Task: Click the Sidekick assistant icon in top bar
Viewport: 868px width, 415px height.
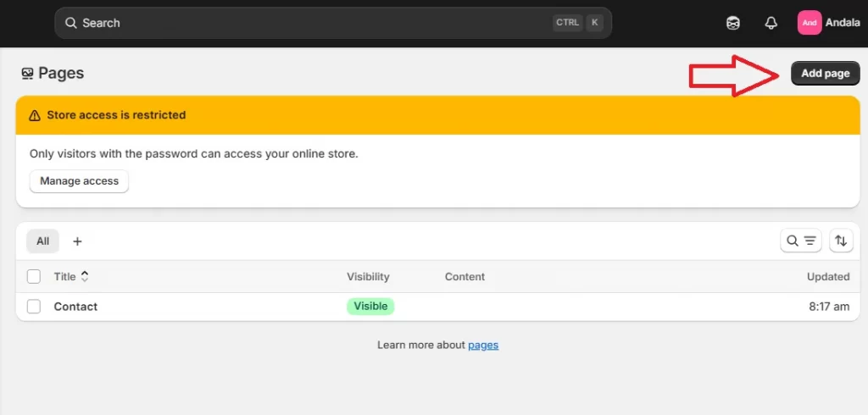Action: [x=733, y=23]
